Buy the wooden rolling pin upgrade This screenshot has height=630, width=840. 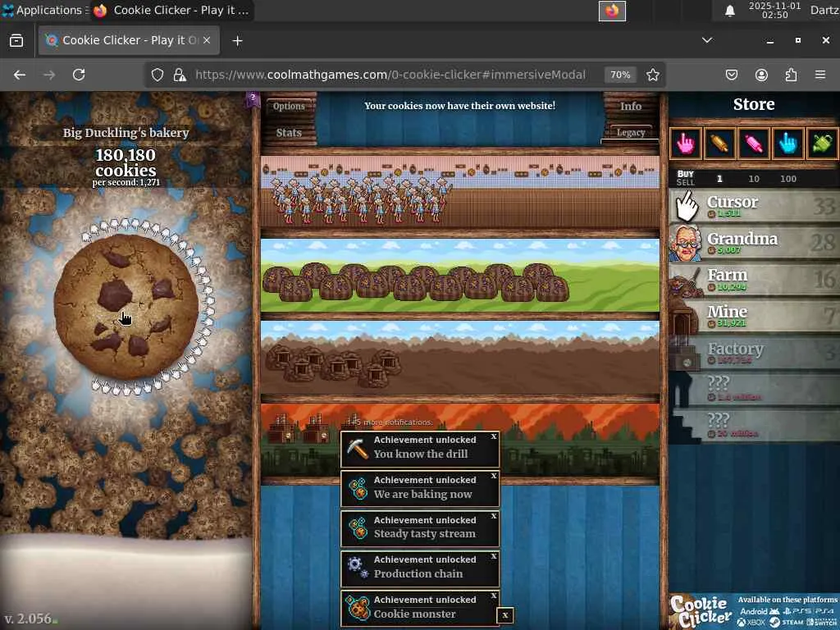pyautogui.click(x=720, y=144)
